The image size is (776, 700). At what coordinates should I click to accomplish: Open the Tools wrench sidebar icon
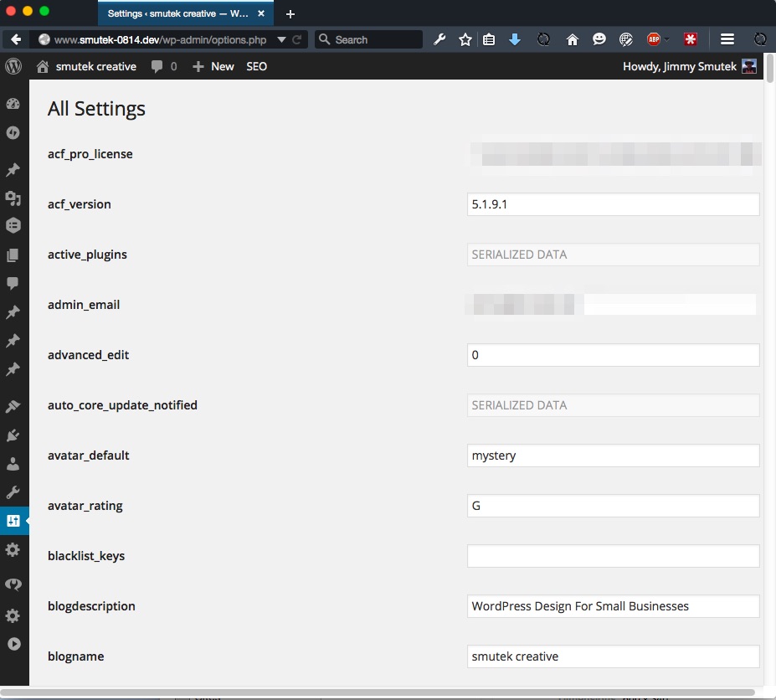click(13, 492)
